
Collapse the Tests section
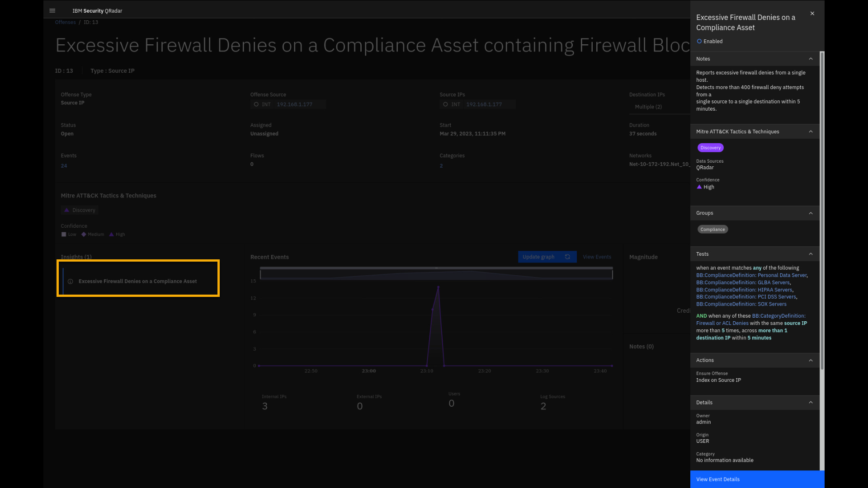(x=811, y=254)
